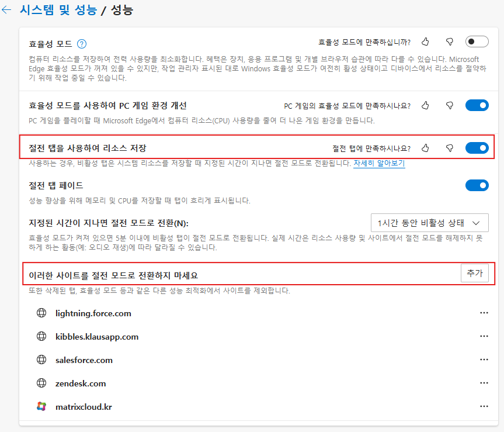Thumbs up for PC gaming efficiency mode
Image resolution: width=504 pixels, height=432 pixels.
point(425,106)
